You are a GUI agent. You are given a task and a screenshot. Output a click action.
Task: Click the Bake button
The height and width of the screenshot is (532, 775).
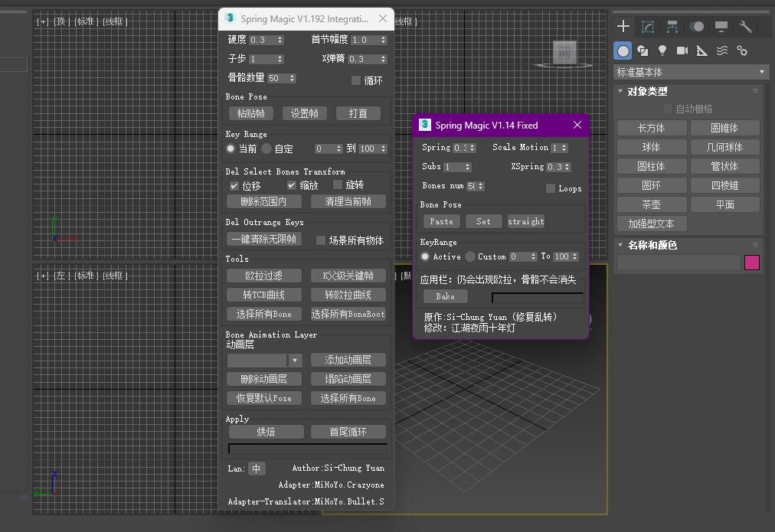(x=446, y=296)
